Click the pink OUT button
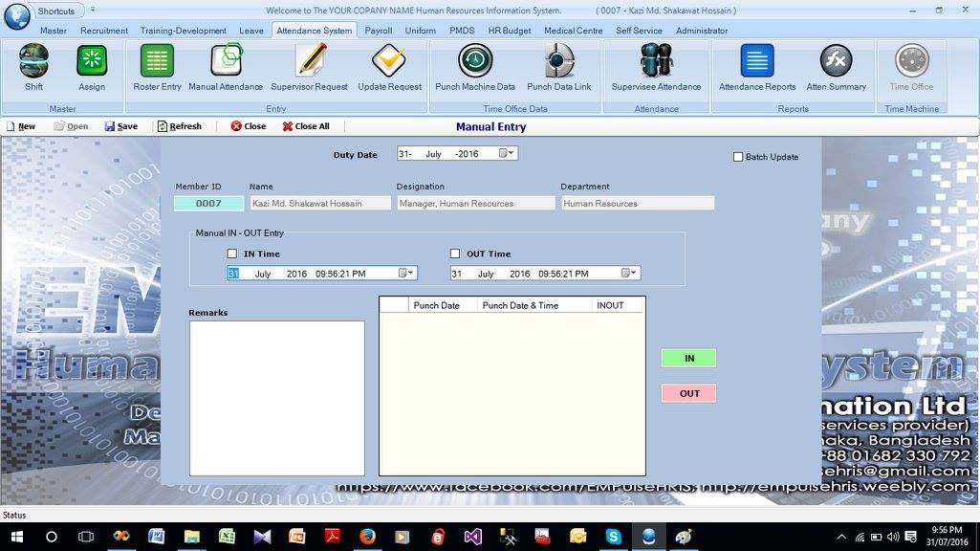The image size is (980, 551). tap(688, 393)
